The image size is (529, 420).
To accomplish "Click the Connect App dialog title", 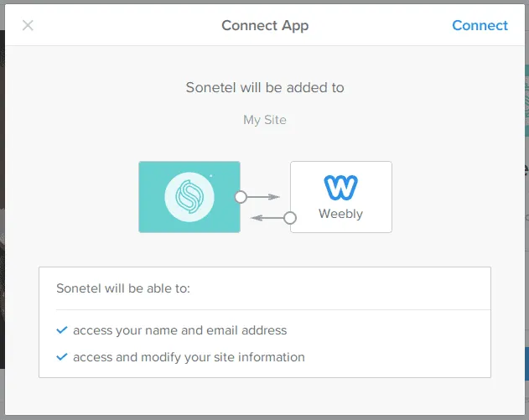I will [x=265, y=25].
